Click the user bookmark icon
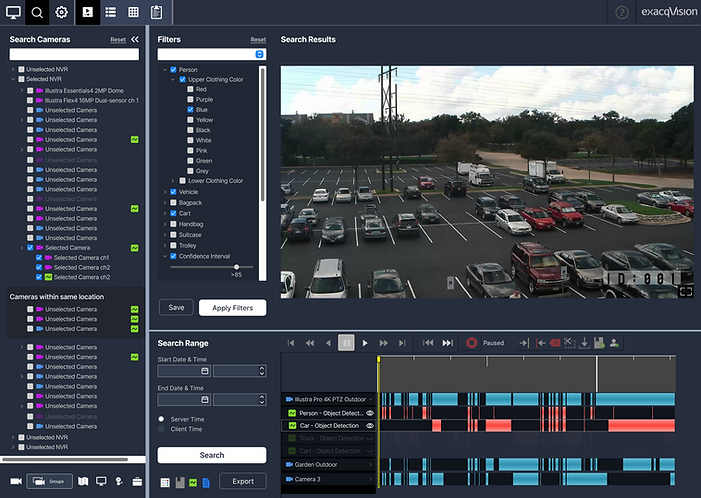The width and height of the screenshot is (701, 498). point(614,343)
